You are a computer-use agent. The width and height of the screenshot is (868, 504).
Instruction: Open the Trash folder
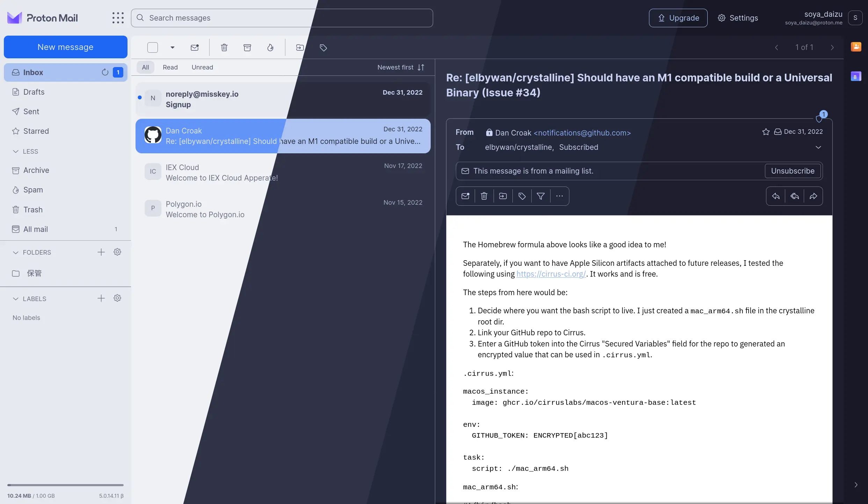coord(66,210)
